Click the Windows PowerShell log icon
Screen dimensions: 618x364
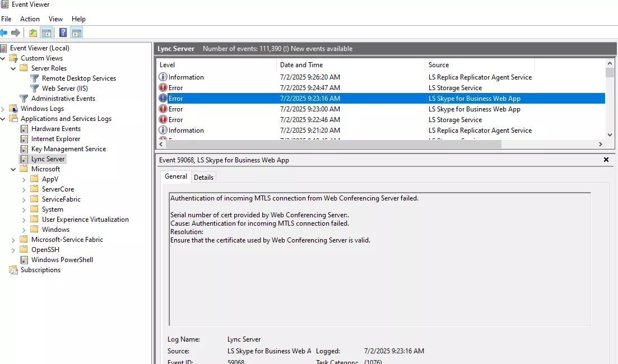(x=25, y=260)
